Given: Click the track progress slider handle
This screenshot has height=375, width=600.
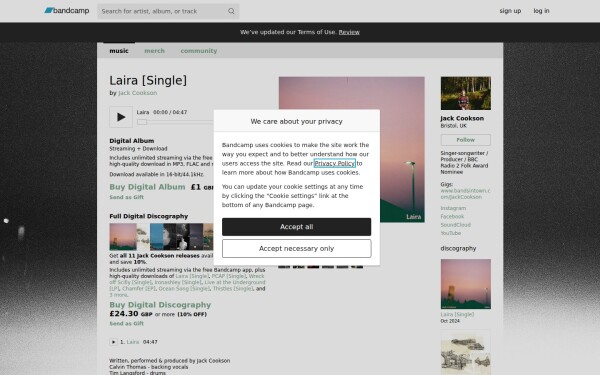Looking at the screenshot, I should point(142,122).
